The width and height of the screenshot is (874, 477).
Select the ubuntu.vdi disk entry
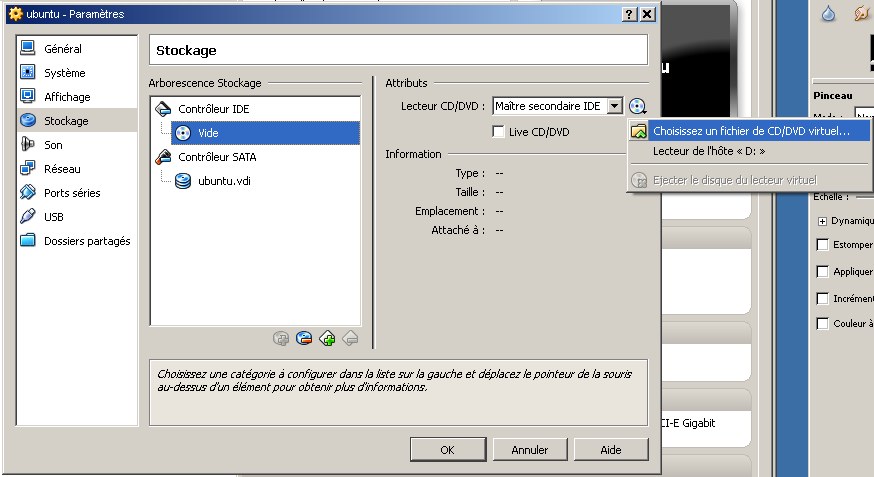click(224, 181)
